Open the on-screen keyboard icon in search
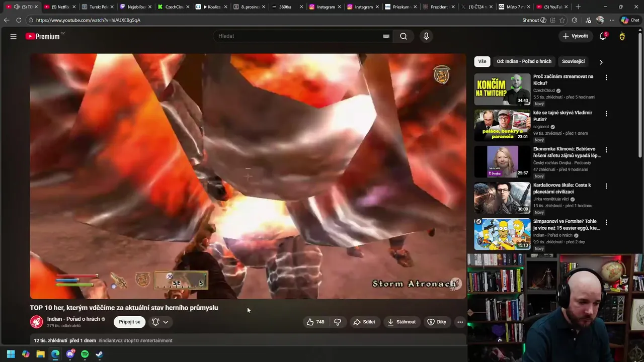 [x=386, y=36]
